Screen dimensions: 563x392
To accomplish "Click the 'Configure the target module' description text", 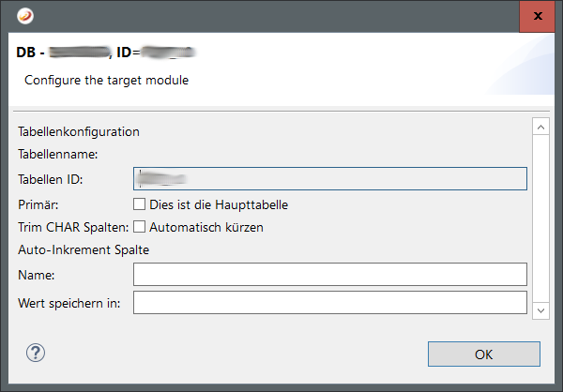I will pos(106,81).
